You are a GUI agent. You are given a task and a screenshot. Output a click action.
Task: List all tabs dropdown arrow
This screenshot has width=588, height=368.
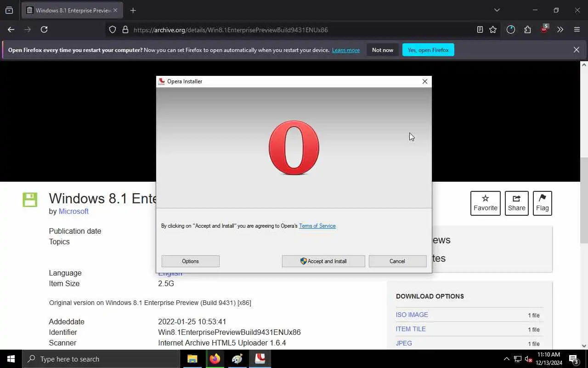point(497,10)
